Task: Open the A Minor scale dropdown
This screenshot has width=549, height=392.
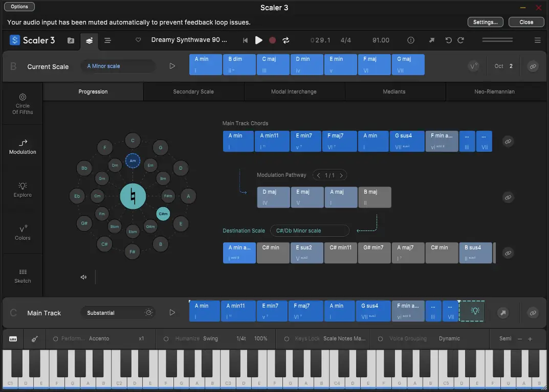Action: (x=118, y=66)
